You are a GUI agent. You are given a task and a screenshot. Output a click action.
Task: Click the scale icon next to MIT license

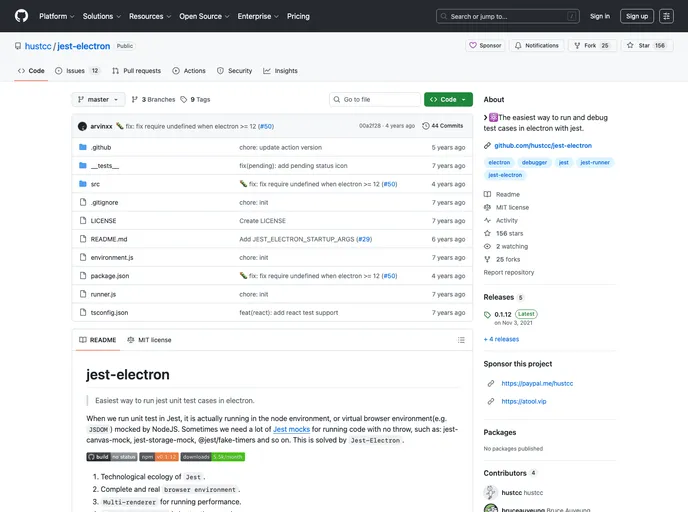[x=487, y=207]
